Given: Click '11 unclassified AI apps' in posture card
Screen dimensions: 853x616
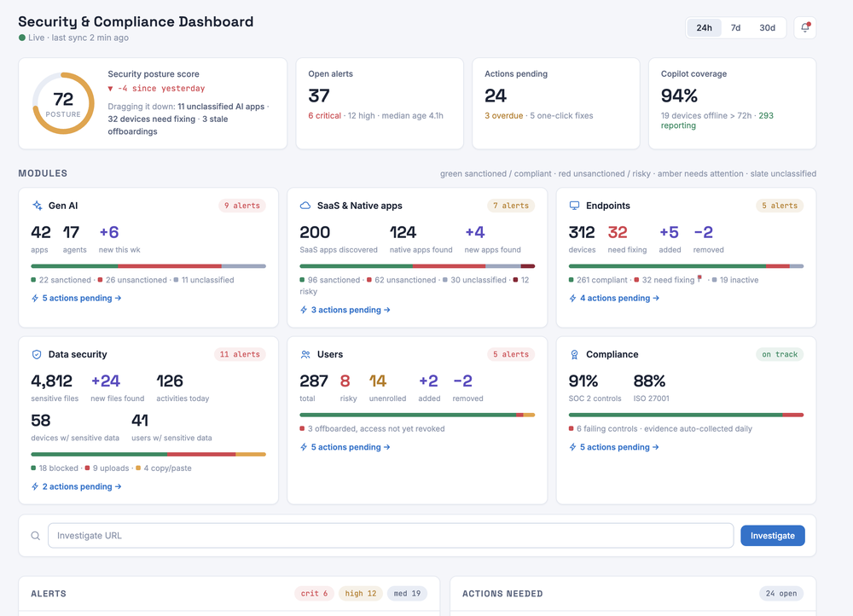Looking at the screenshot, I should coord(221,107).
